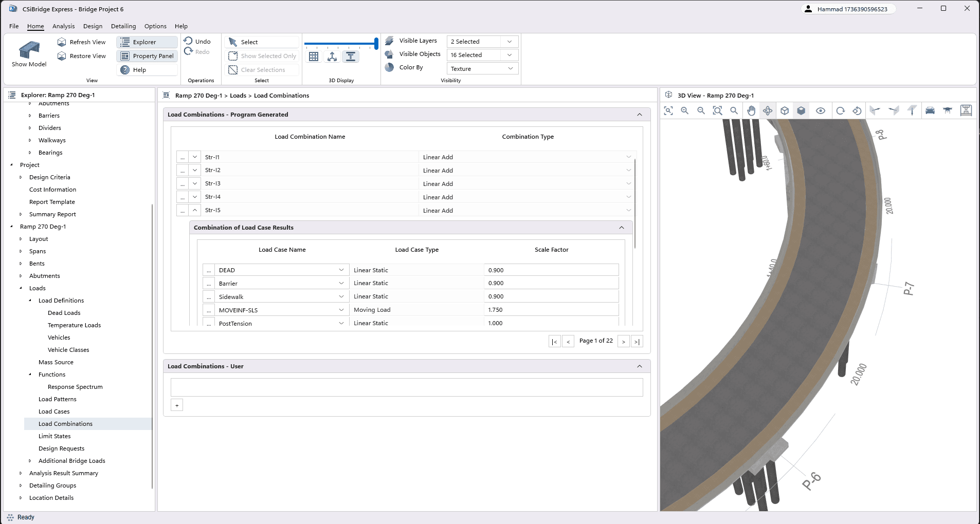Click the Undo button
Image resolution: width=980 pixels, height=524 pixels.
197,42
